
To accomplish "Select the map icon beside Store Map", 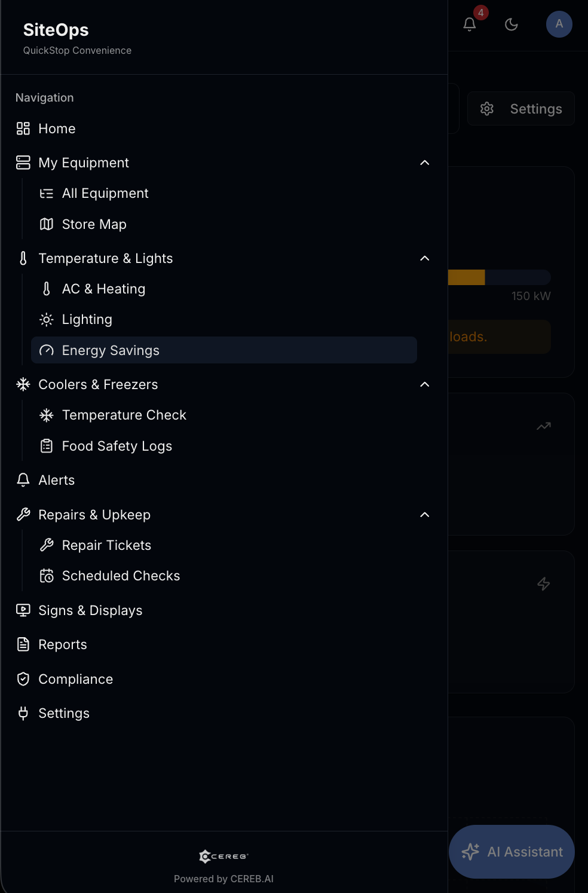I will [x=47, y=224].
